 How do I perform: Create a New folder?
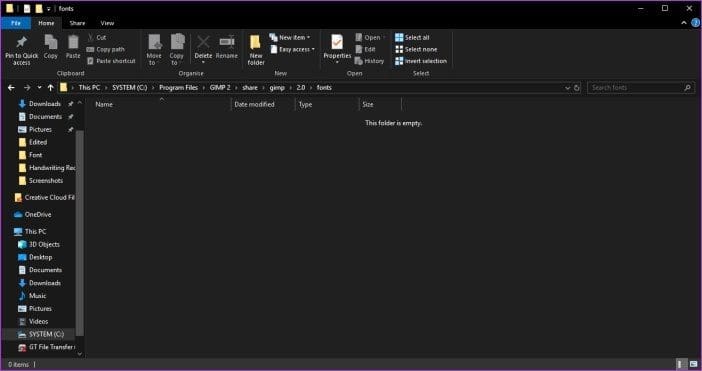pos(256,50)
